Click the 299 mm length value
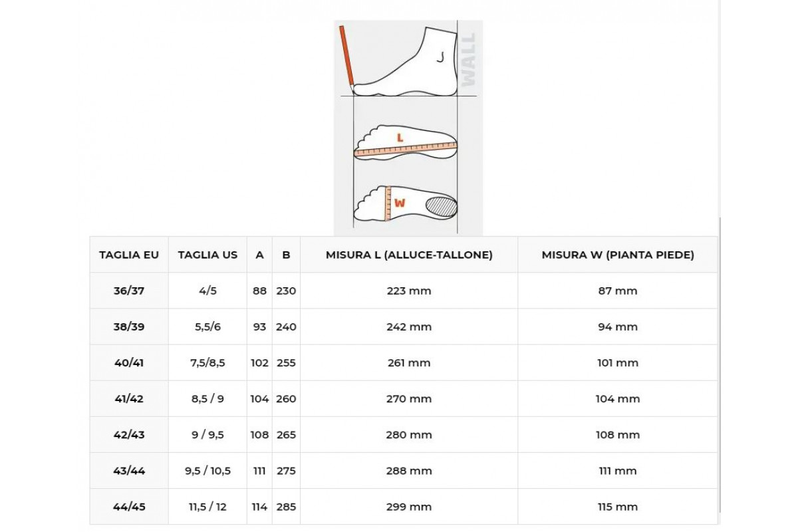 tap(409, 507)
